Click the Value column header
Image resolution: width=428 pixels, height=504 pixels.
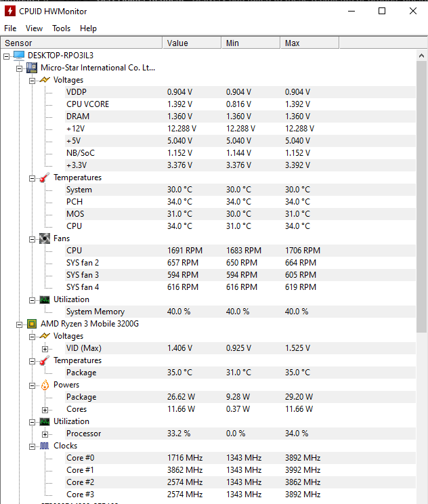pos(192,43)
